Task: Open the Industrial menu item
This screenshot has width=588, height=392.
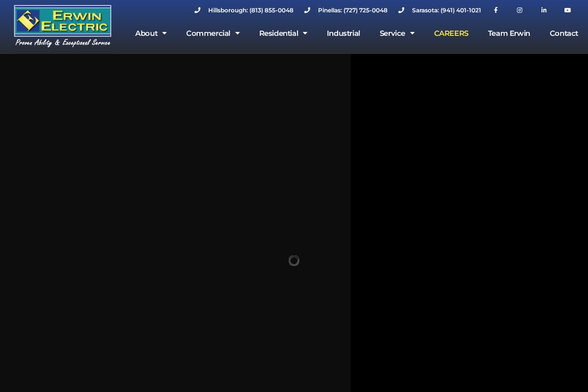Action: pos(343,33)
